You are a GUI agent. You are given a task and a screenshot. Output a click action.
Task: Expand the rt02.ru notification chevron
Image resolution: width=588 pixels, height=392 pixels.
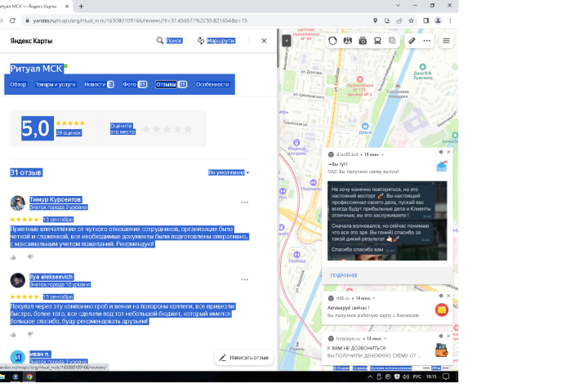(374, 298)
